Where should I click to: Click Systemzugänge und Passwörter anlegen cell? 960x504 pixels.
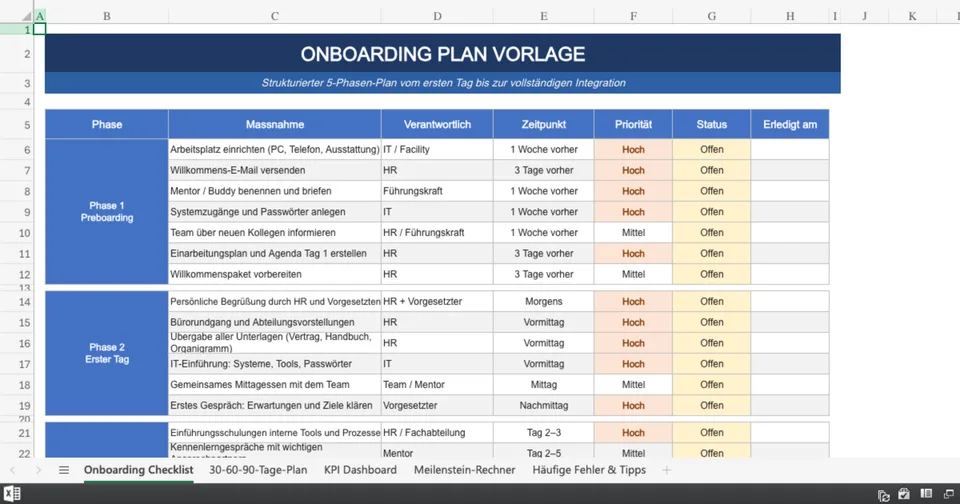coord(274,212)
